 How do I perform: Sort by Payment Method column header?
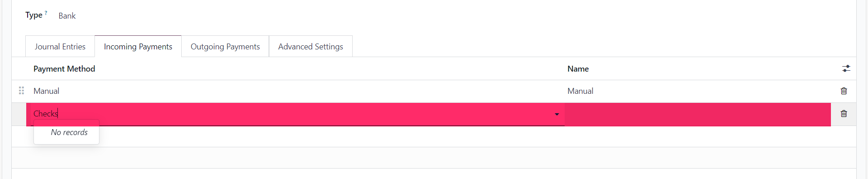pyautogui.click(x=64, y=69)
